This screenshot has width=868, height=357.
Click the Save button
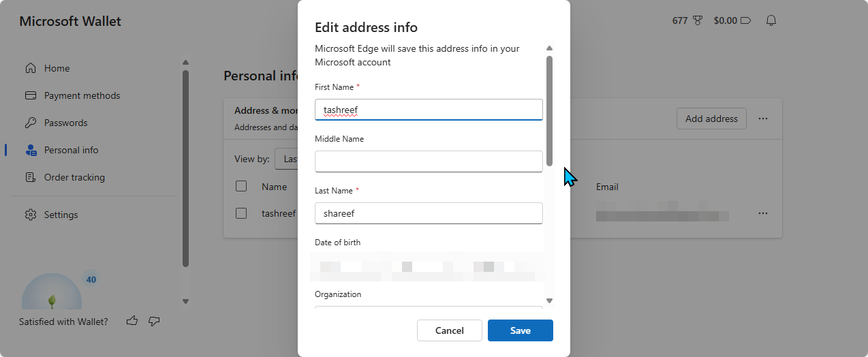click(521, 330)
